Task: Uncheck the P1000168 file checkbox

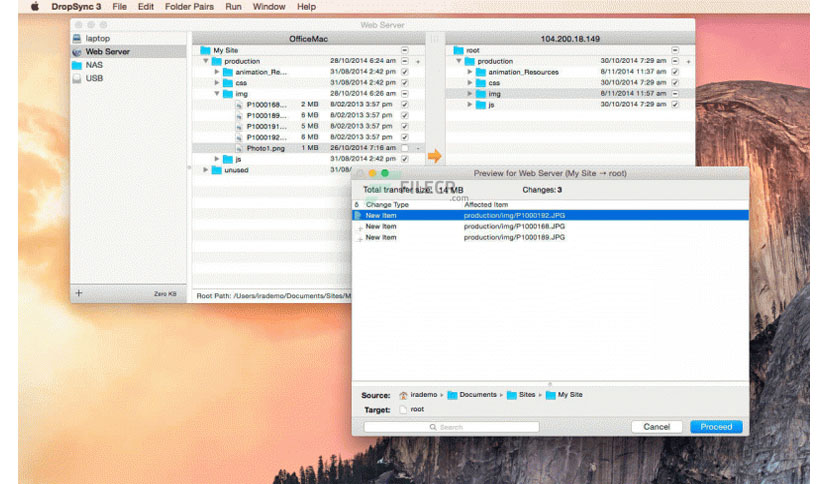Action: point(405,104)
